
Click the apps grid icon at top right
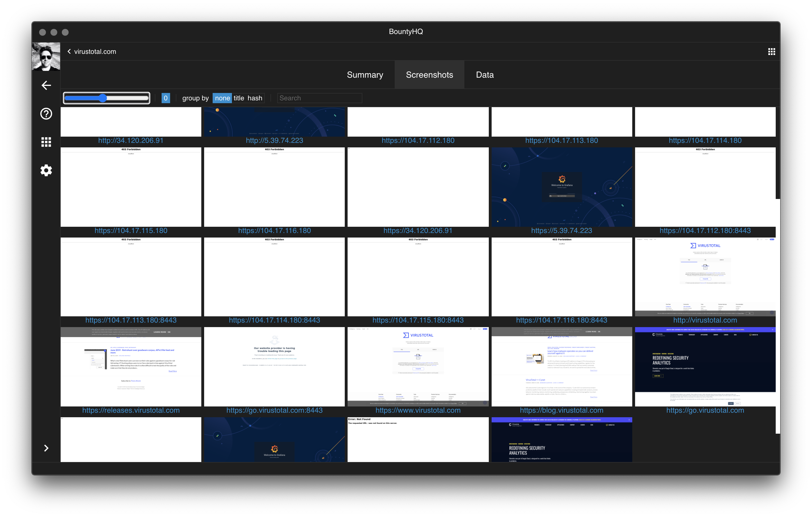point(771,51)
